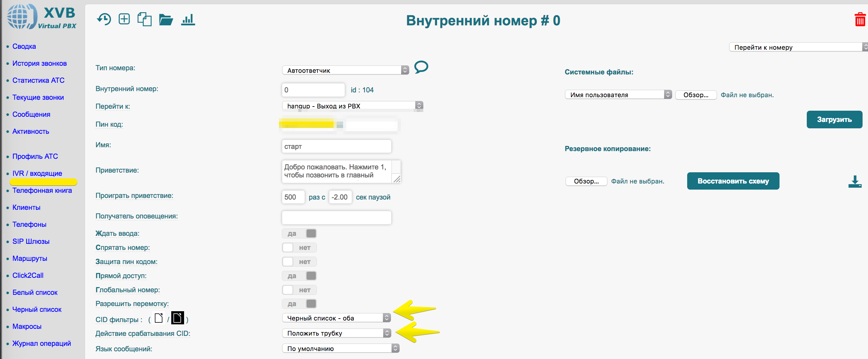Click the "Имя" text field with старт
The image size is (868, 359).
(336, 146)
